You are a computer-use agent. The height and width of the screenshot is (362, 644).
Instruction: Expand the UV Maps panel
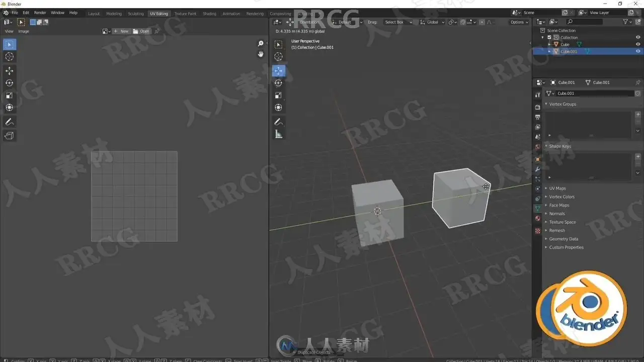coord(557,189)
